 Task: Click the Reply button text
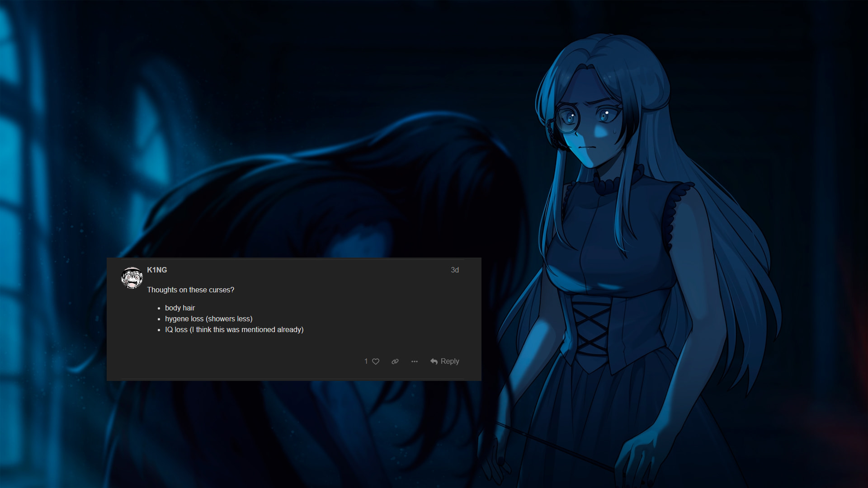pos(450,361)
